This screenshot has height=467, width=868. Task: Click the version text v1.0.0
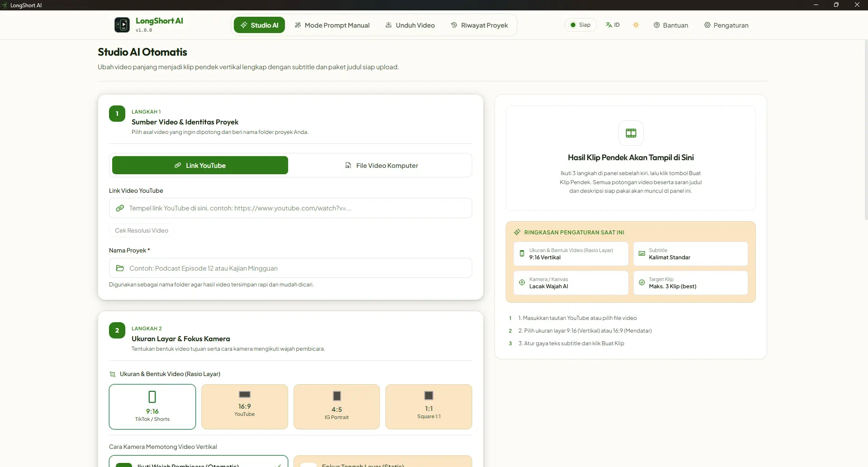(144, 30)
